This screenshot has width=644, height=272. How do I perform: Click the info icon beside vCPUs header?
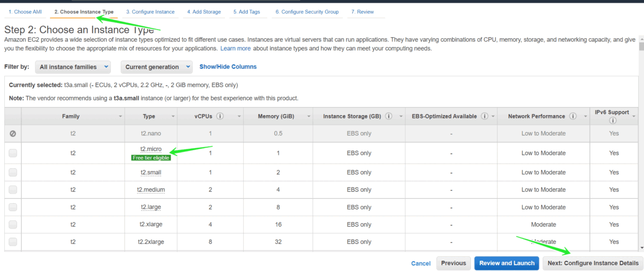221,116
